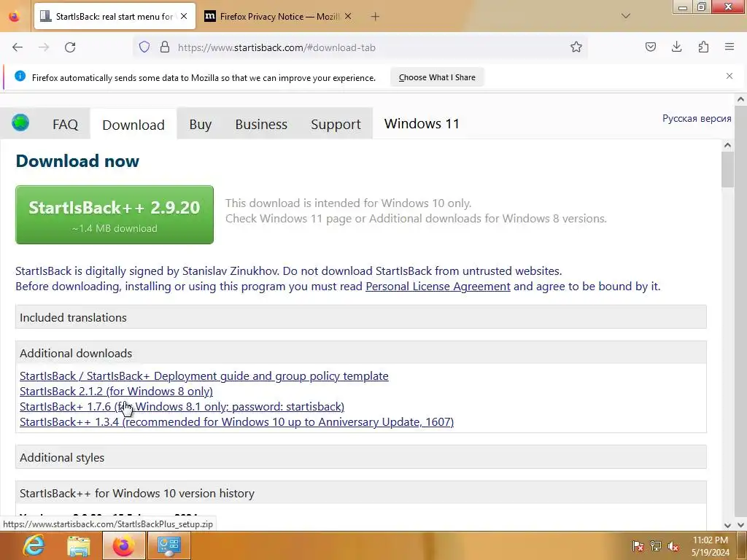Click the network tray icon
Viewport: 747px width, 560px height.
click(656, 546)
